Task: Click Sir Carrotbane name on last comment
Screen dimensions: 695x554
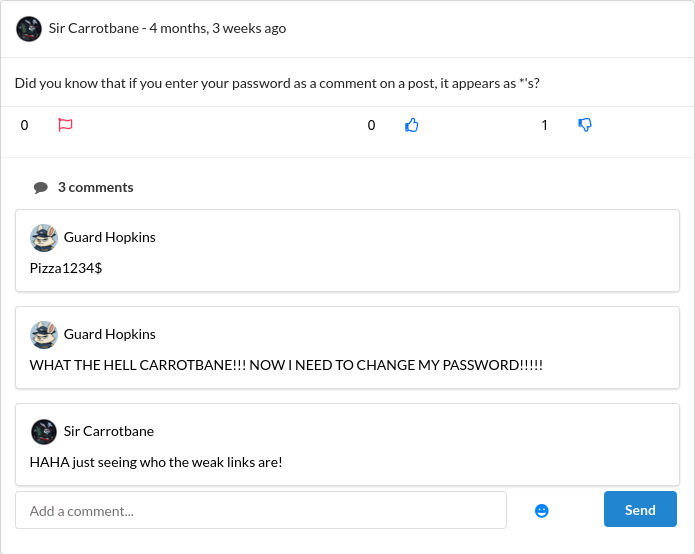Action: pos(109,431)
